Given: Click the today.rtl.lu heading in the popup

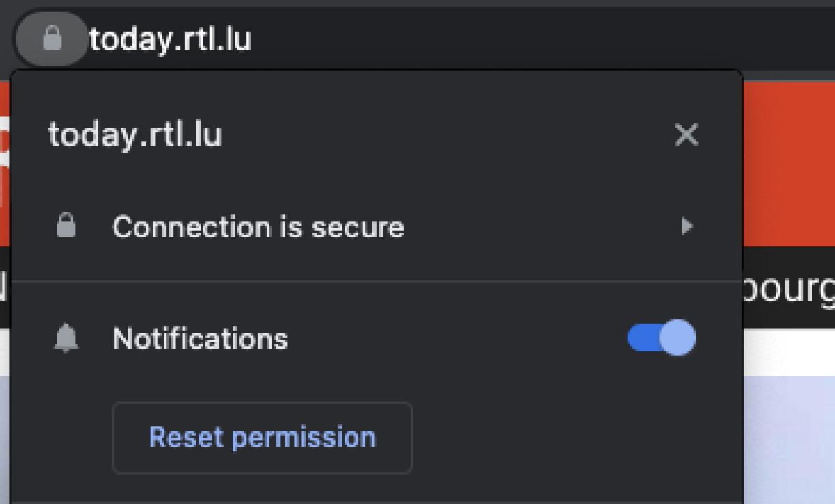Looking at the screenshot, I should click(x=135, y=135).
